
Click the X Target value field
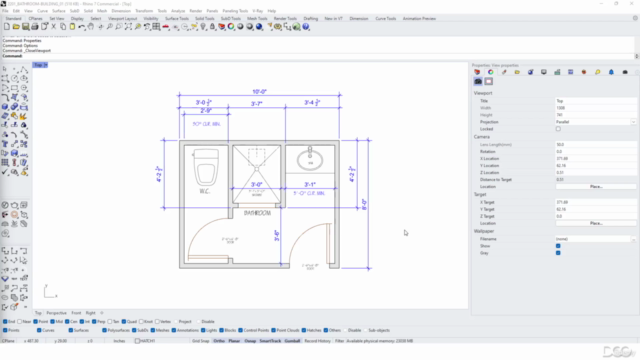(x=596, y=202)
